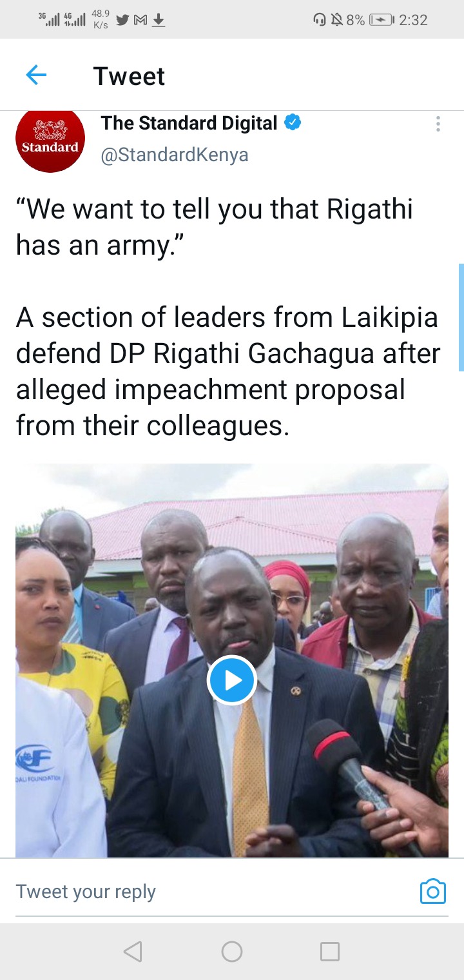Click the blue scrollbar on the right edge
Screen dimensions: 464x980
point(461,317)
